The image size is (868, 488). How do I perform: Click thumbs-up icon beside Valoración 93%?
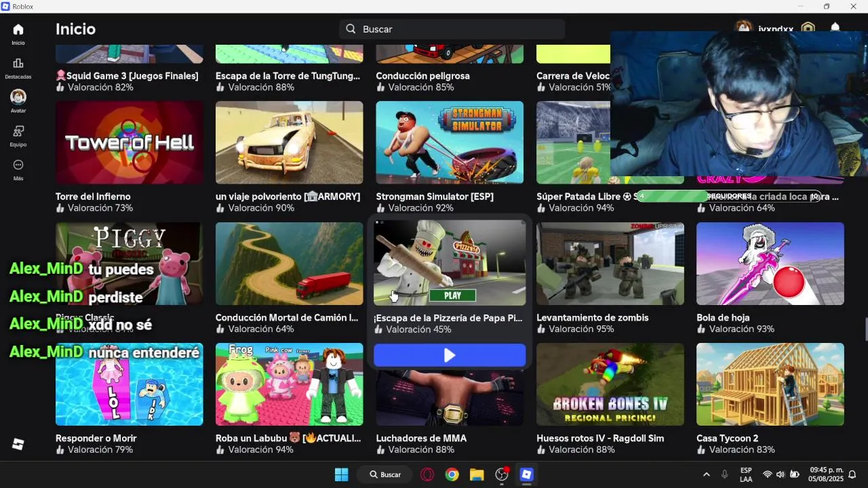click(x=701, y=329)
